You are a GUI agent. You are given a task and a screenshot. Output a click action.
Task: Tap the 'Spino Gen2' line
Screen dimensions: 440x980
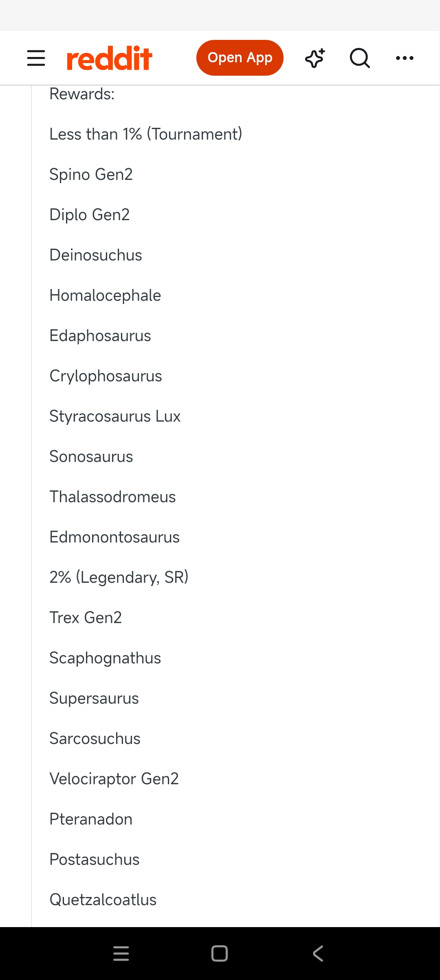point(91,174)
